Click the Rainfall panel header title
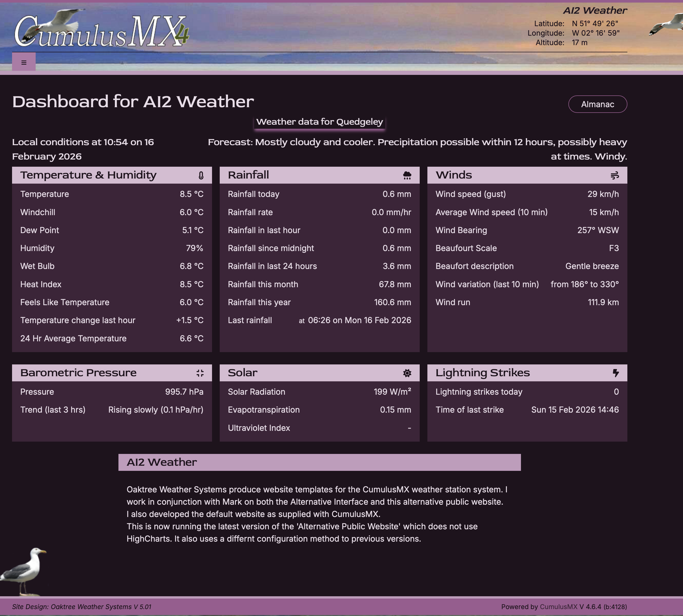 (248, 175)
